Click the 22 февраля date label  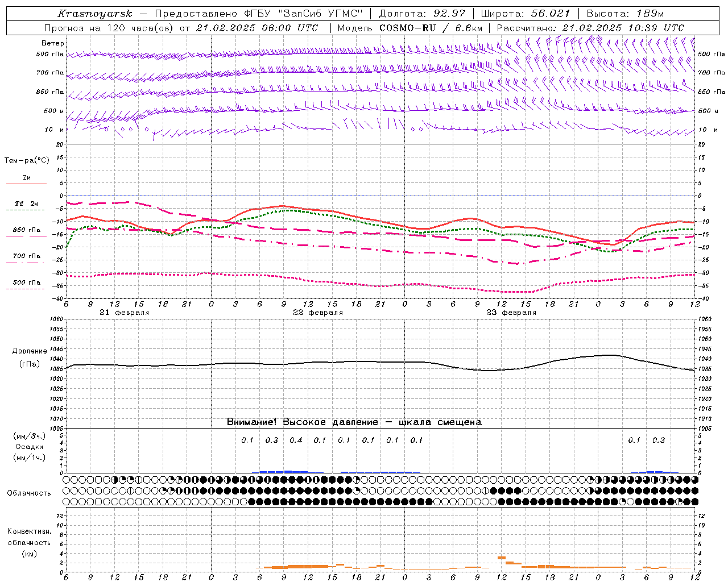(x=318, y=313)
